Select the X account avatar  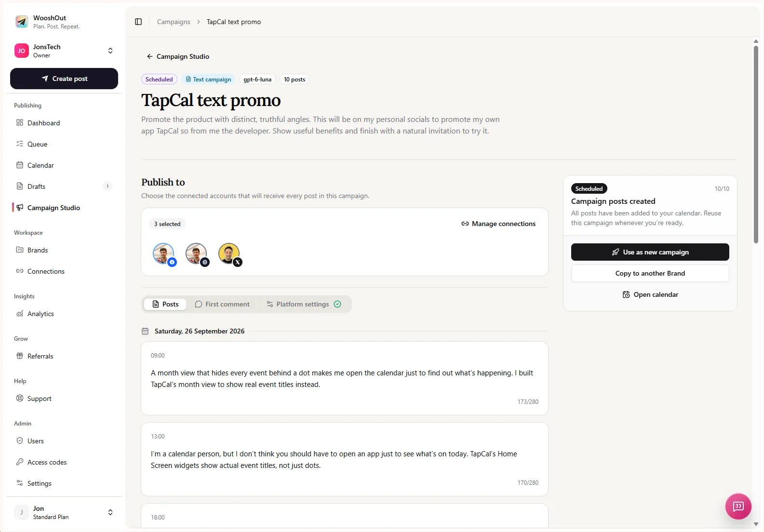tap(229, 254)
